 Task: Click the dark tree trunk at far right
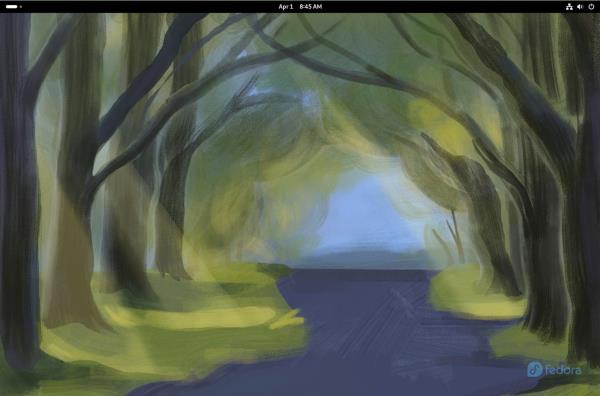click(x=587, y=191)
